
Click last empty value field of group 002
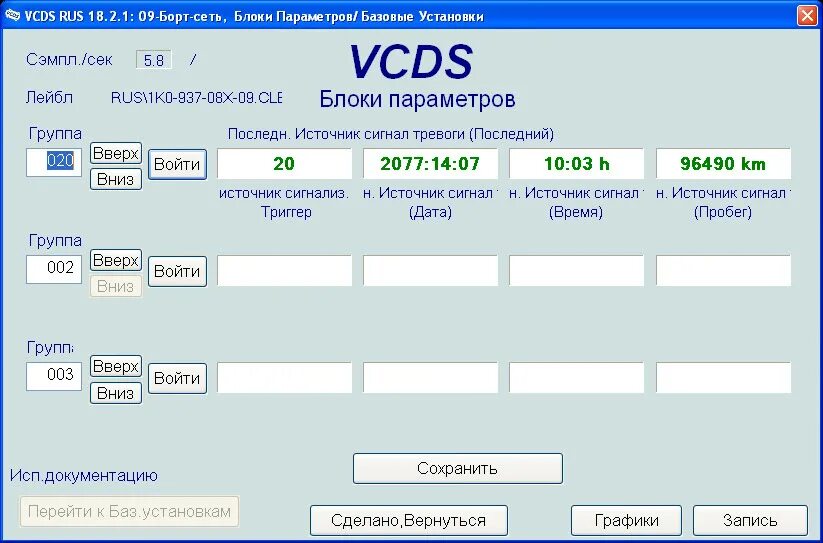[x=723, y=271]
